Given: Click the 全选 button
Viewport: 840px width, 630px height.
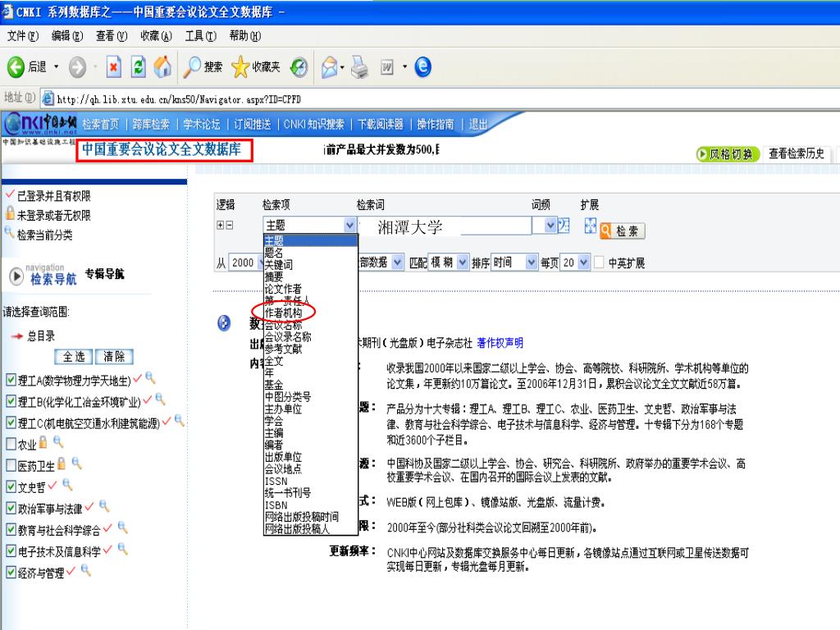Looking at the screenshot, I should tap(74, 357).
